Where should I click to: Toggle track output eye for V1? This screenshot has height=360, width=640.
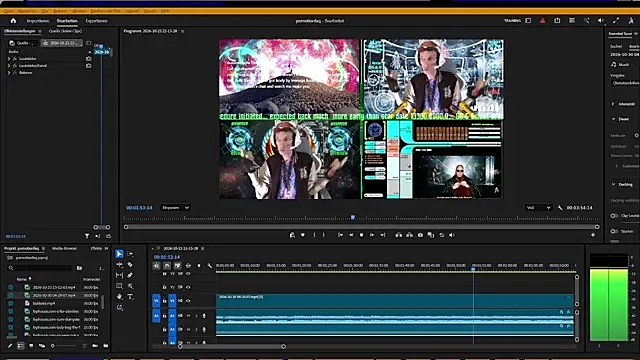188,301
